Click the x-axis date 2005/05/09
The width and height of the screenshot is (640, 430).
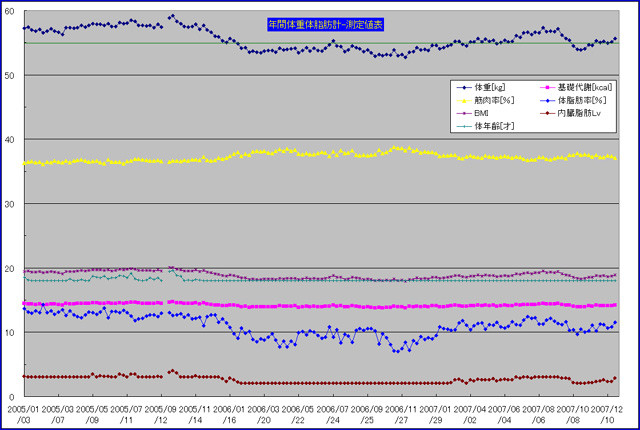coord(92,414)
